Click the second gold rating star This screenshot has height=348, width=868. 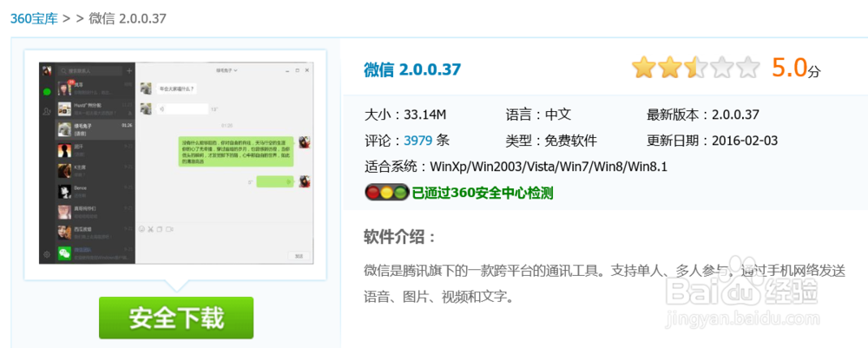(x=670, y=68)
